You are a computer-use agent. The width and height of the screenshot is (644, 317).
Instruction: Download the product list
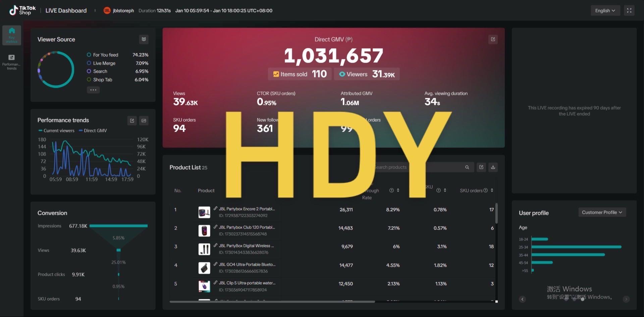[x=493, y=167]
